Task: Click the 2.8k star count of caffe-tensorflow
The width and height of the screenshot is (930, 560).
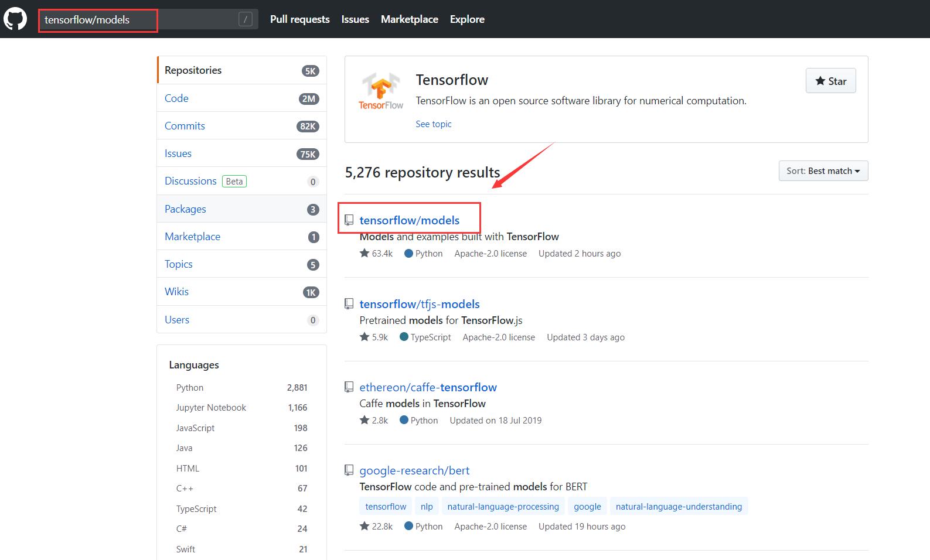Action: coord(380,421)
